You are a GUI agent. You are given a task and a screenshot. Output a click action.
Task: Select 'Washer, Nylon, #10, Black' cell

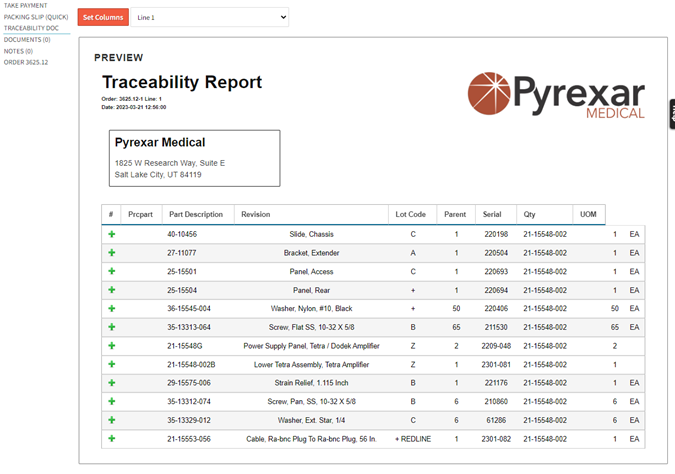[x=311, y=308]
